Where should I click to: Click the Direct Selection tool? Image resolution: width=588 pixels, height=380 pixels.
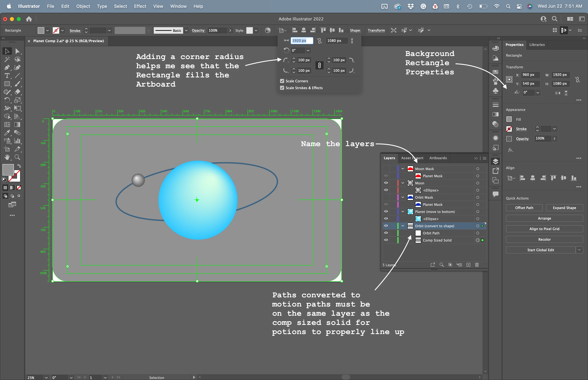click(x=17, y=51)
